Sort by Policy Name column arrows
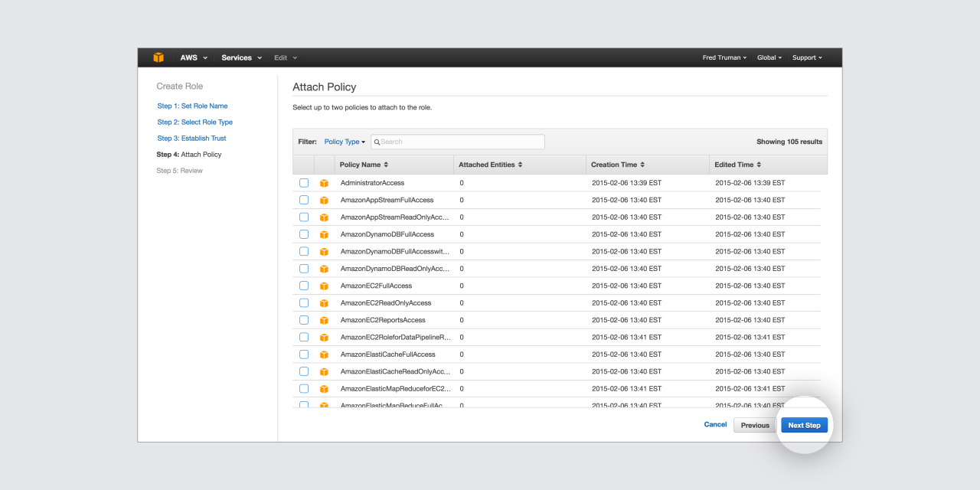 pyautogui.click(x=386, y=165)
